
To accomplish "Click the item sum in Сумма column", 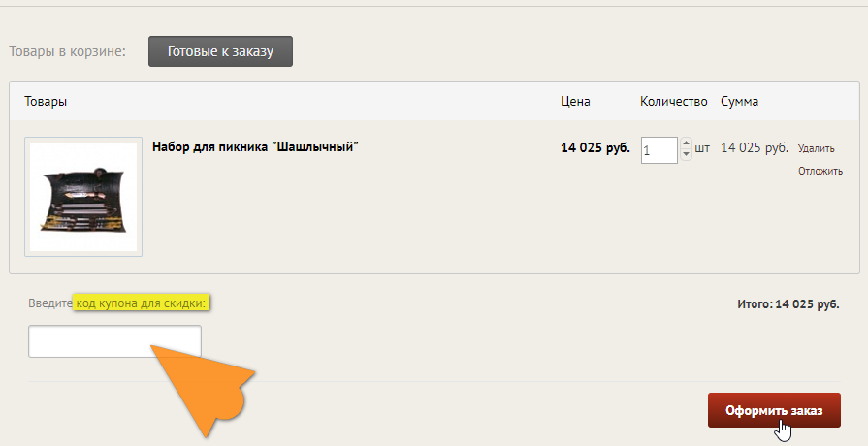I will tap(755, 147).
